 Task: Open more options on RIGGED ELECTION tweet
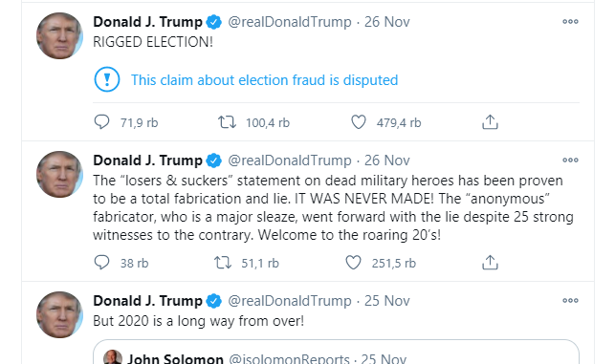[570, 22]
